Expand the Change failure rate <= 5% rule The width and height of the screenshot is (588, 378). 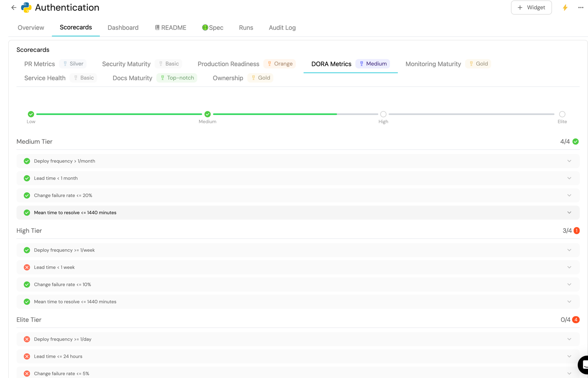[569, 374]
